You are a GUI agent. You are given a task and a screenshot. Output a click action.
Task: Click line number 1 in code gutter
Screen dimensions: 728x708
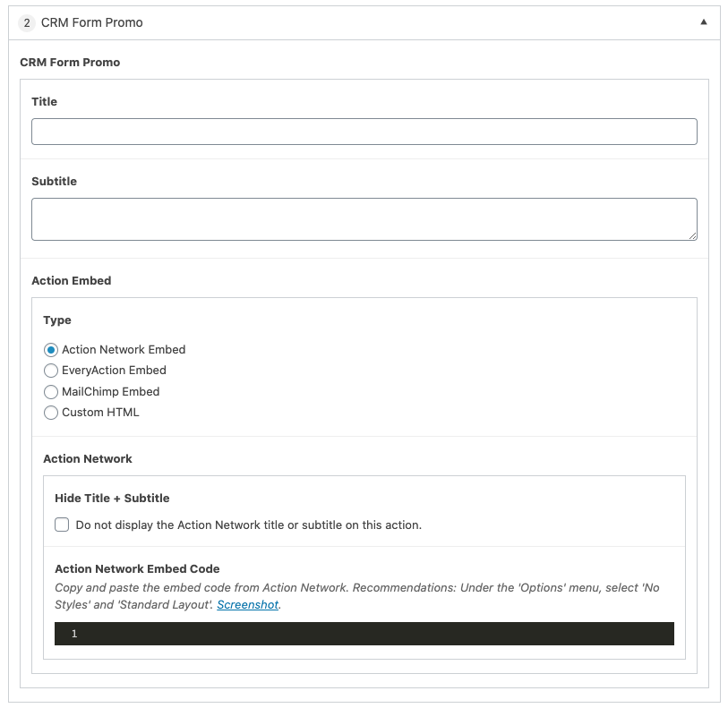click(74, 634)
